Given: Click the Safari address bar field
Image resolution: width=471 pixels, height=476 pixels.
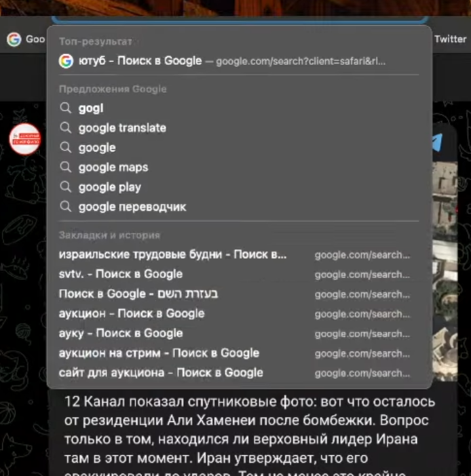Looking at the screenshot, I should pyautogui.click(x=240, y=20).
